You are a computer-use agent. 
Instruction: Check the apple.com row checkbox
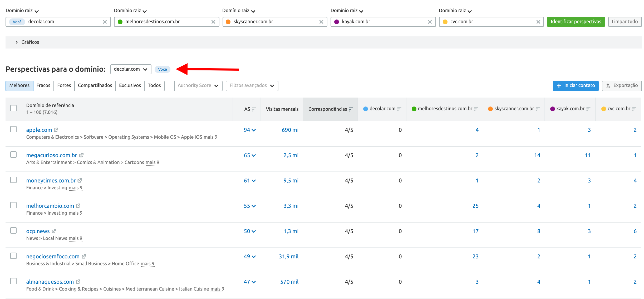click(x=13, y=129)
